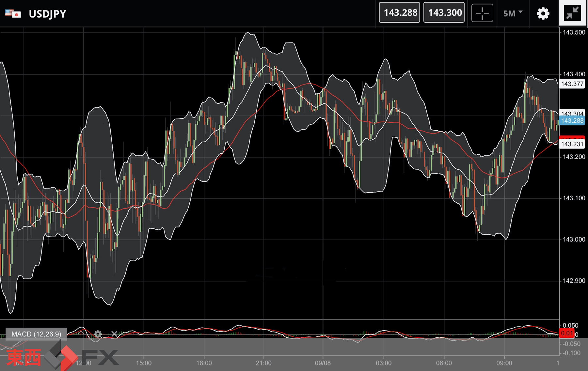Click the 143.300 ask price button
The height and width of the screenshot is (371, 588).
click(x=444, y=13)
